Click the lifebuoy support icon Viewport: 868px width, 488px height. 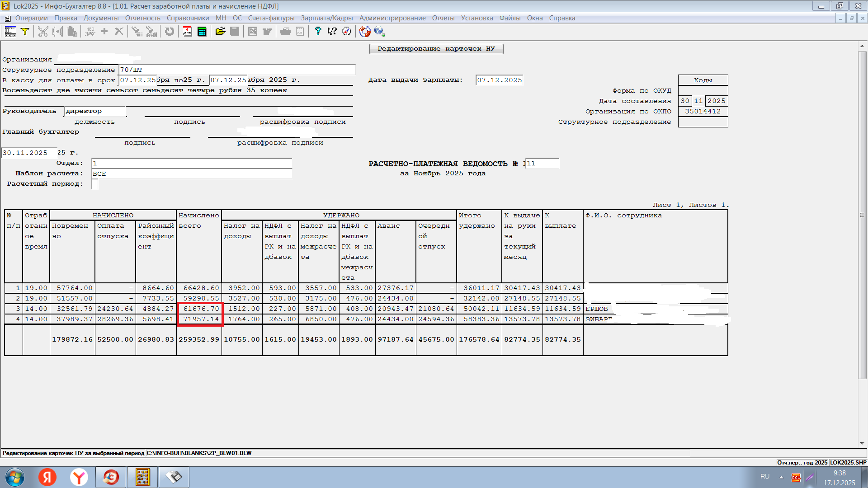pyautogui.click(x=365, y=31)
